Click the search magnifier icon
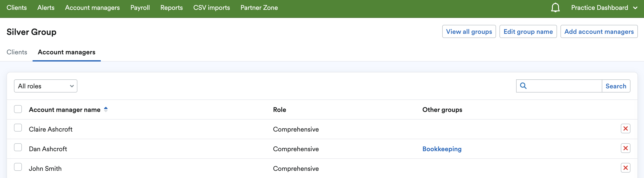 [523, 86]
